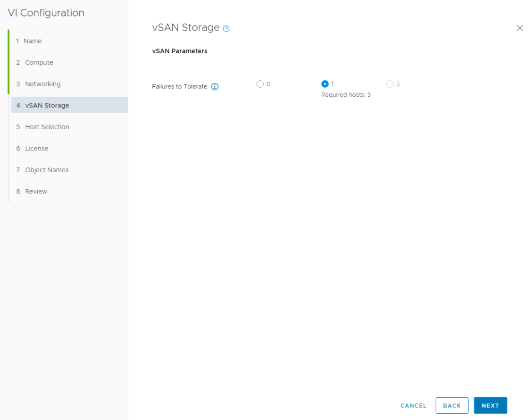Navigate to the Host Selection step
Image resolution: width=530 pixels, height=420 pixels.
pyautogui.click(x=47, y=127)
